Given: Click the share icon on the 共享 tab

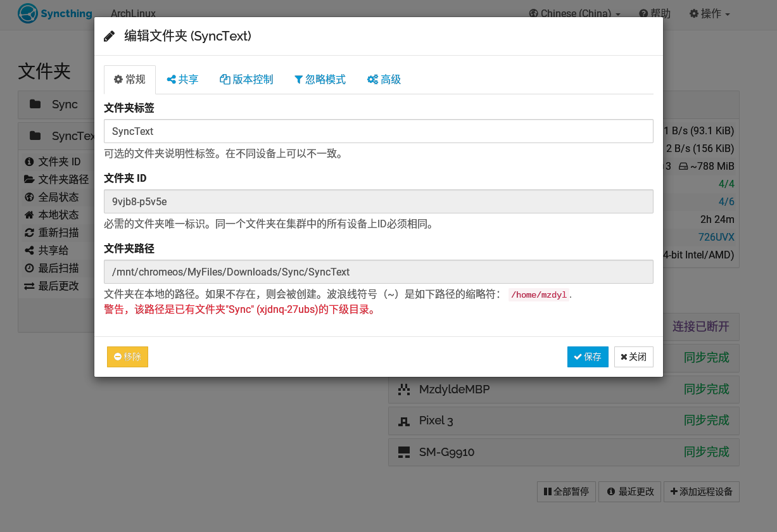Looking at the screenshot, I should (x=171, y=79).
